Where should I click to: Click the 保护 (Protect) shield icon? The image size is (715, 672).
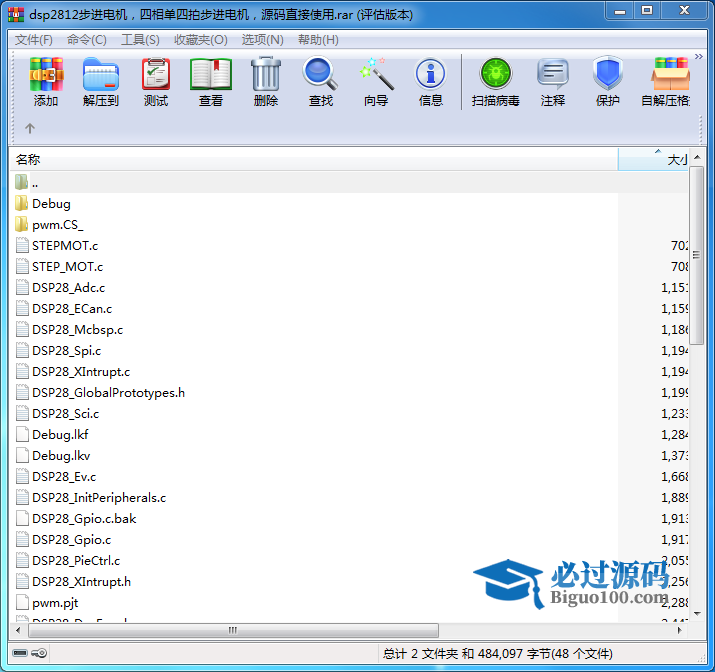(x=607, y=82)
